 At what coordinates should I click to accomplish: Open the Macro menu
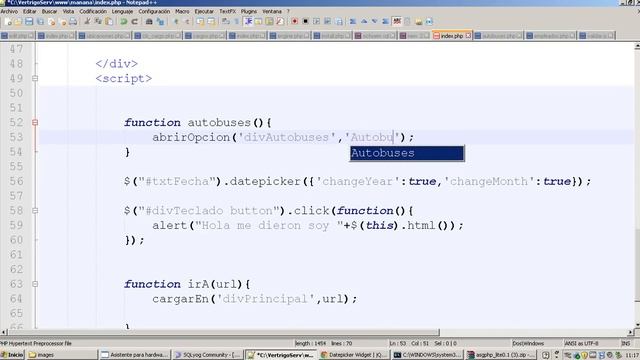click(182, 11)
